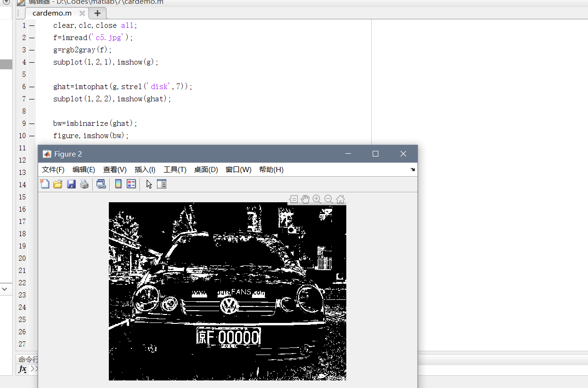Image resolution: width=588 pixels, height=388 pixels.
Task: Insert Legend using toolbar icon
Action: 131,184
